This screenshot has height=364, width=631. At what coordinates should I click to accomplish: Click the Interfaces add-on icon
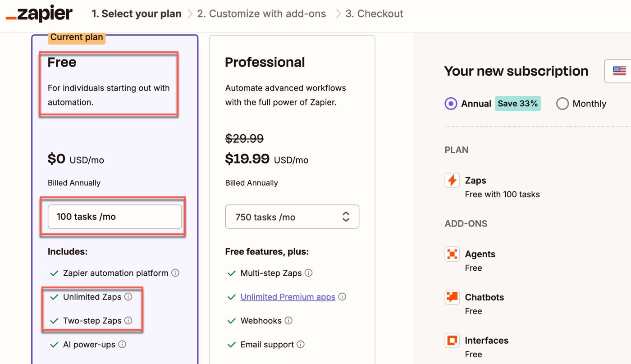(452, 341)
